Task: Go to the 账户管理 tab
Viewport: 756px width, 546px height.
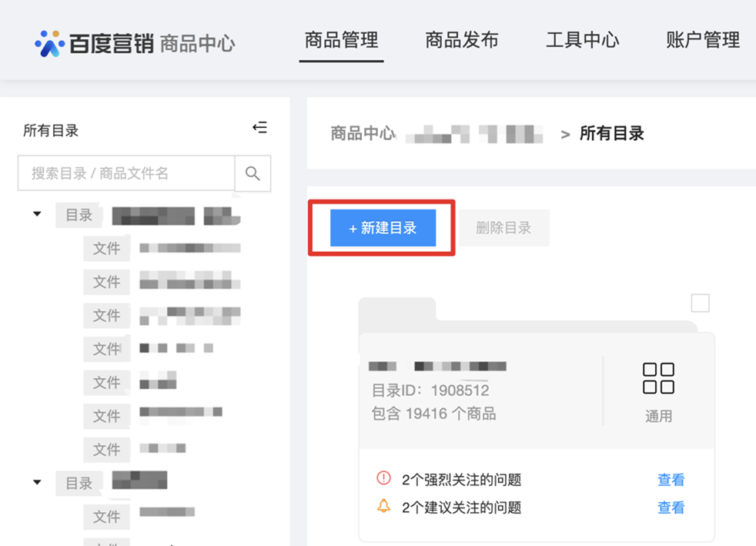Action: coord(703,41)
